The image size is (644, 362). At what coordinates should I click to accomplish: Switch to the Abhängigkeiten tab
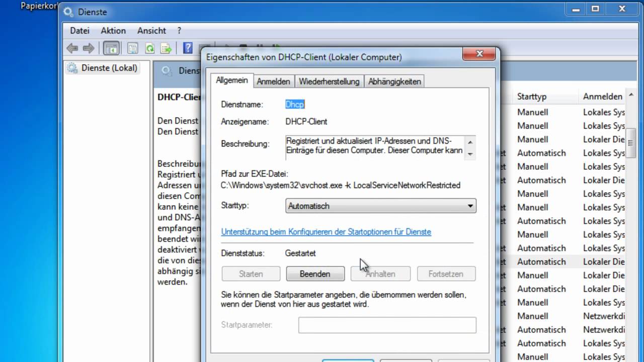(x=394, y=81)
